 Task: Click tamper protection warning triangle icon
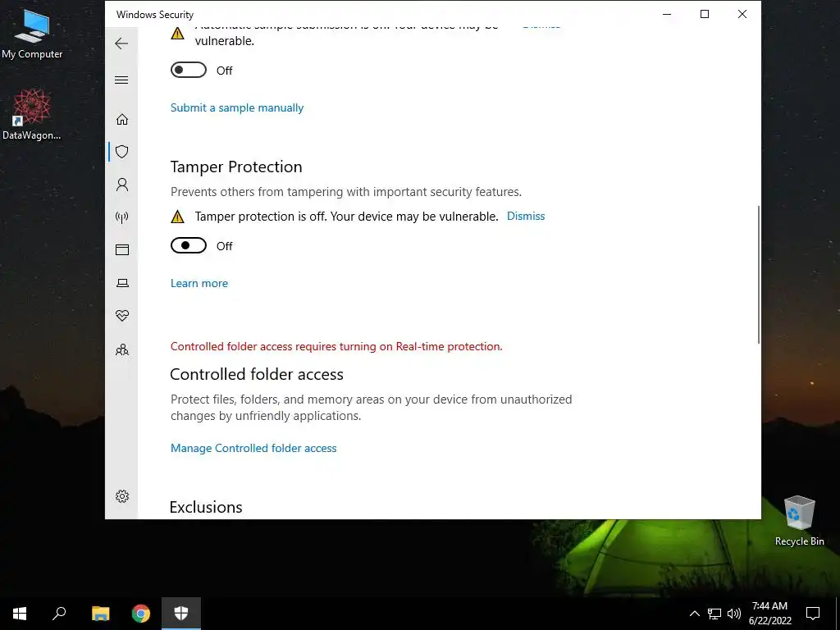click(177, 217)
